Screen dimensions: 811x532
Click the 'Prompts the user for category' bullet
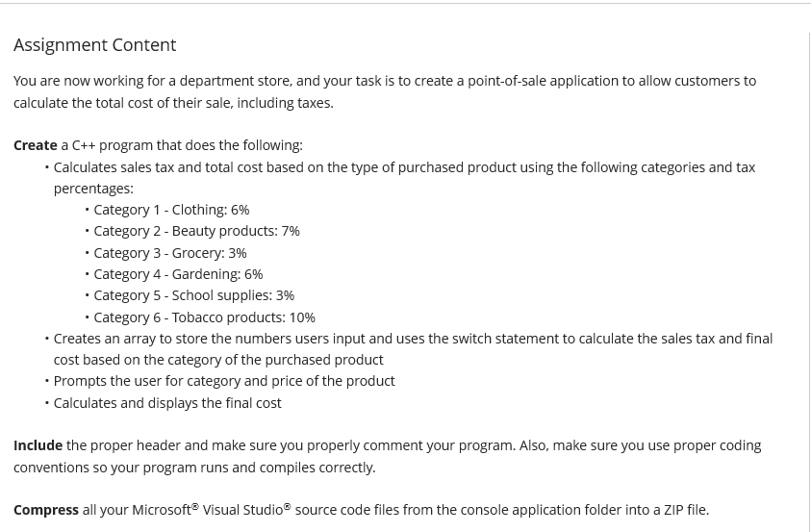click(x=224, y=381)
